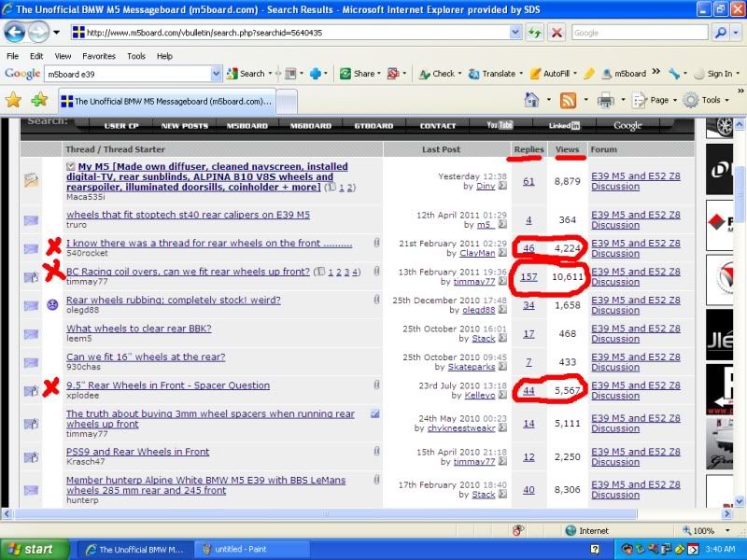Go to last post arrow beside Diny
This screenshot has width=747, height=560.
tap(502, 186)
